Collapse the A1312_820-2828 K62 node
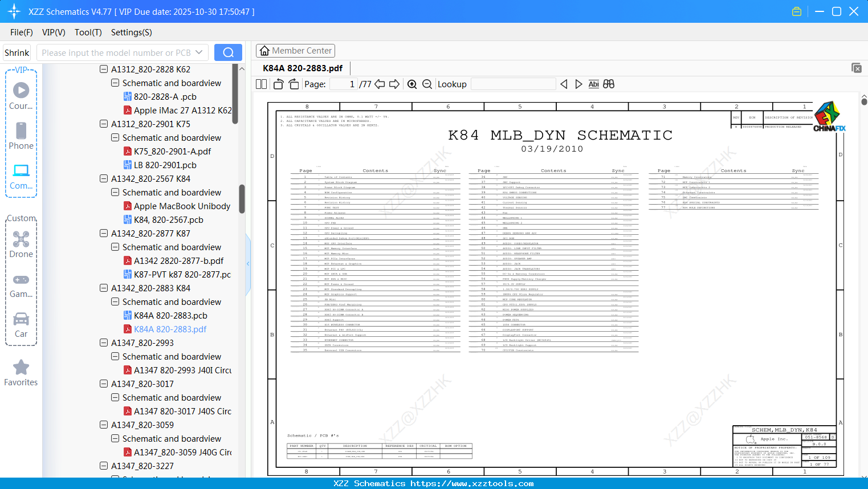 pos(104,69)
